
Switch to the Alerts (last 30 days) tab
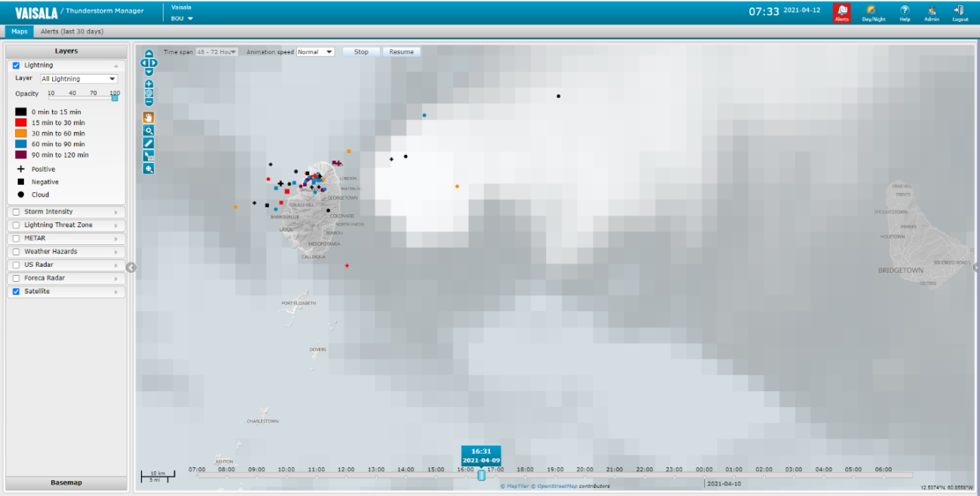pos(73,32)
